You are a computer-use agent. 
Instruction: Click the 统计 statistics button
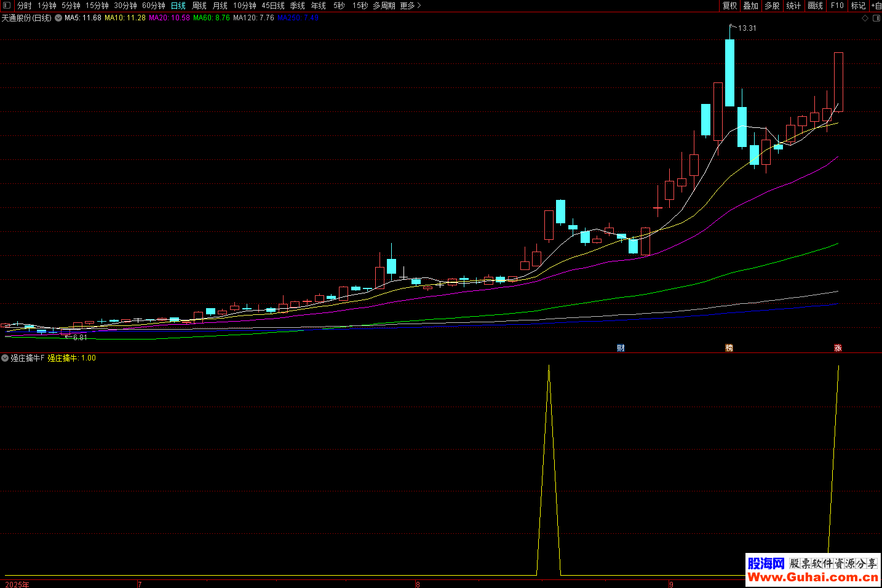tap(794, 6)
